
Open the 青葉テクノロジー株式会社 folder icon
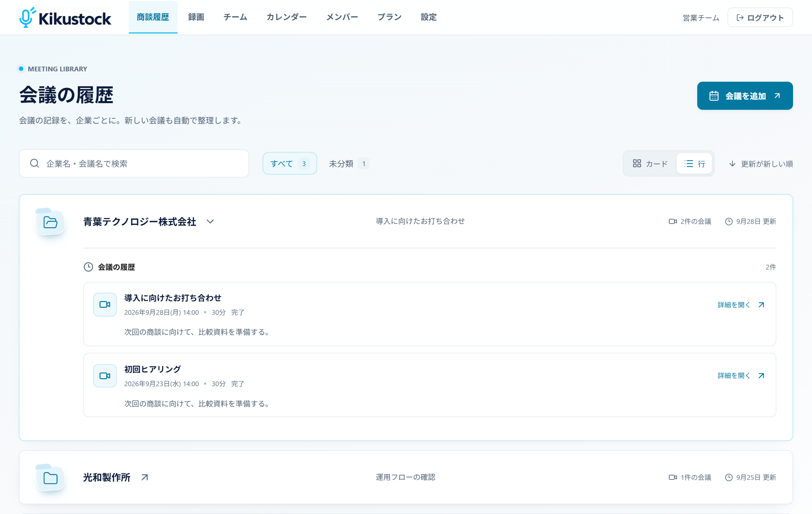pyautogui.click(x=50, y=222)
